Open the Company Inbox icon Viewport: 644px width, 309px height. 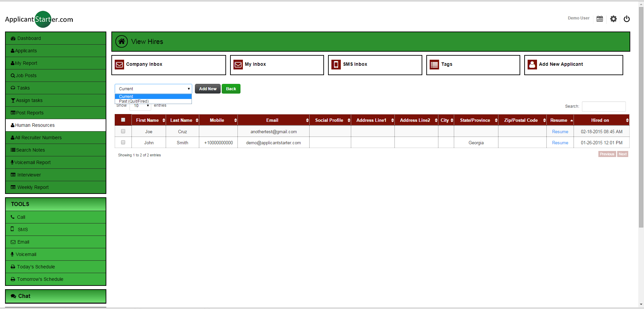119,64
